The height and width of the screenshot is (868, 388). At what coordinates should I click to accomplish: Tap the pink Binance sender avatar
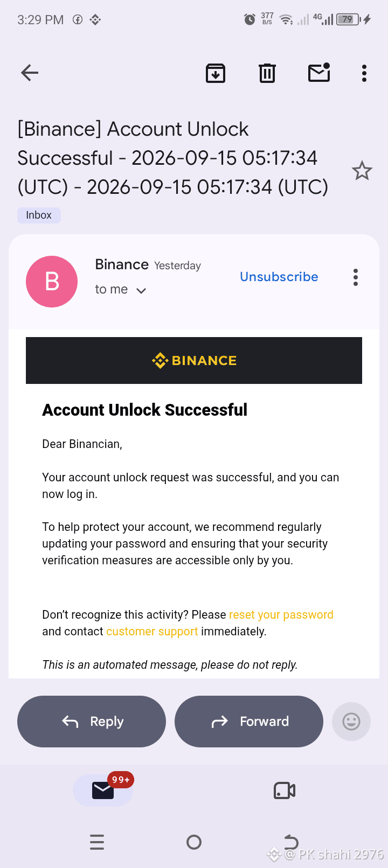[x=52, y=282]
